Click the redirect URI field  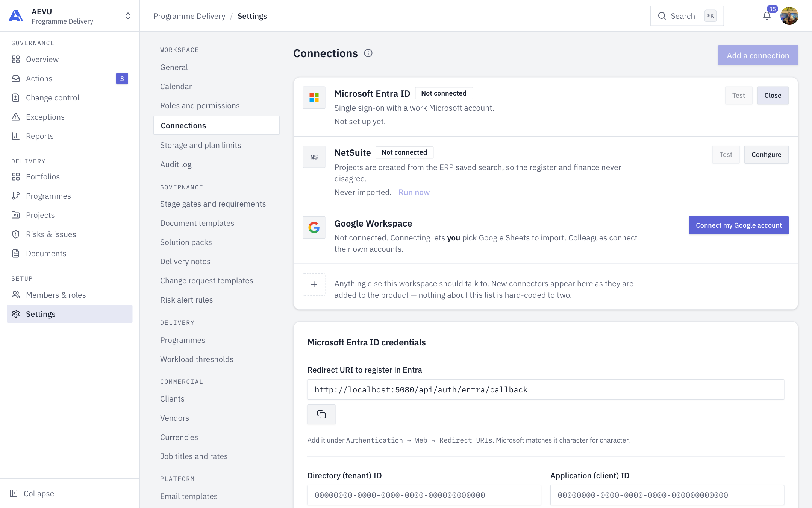click(546, 390)
